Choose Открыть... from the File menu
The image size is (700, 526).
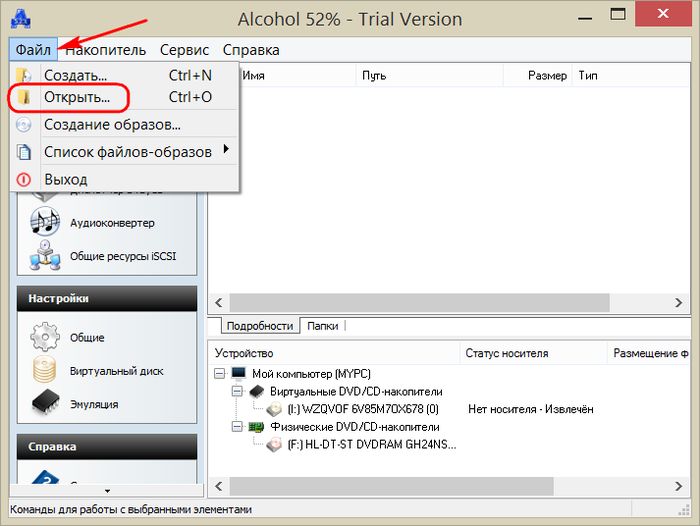pyautogui.click(x=77, y=98)
